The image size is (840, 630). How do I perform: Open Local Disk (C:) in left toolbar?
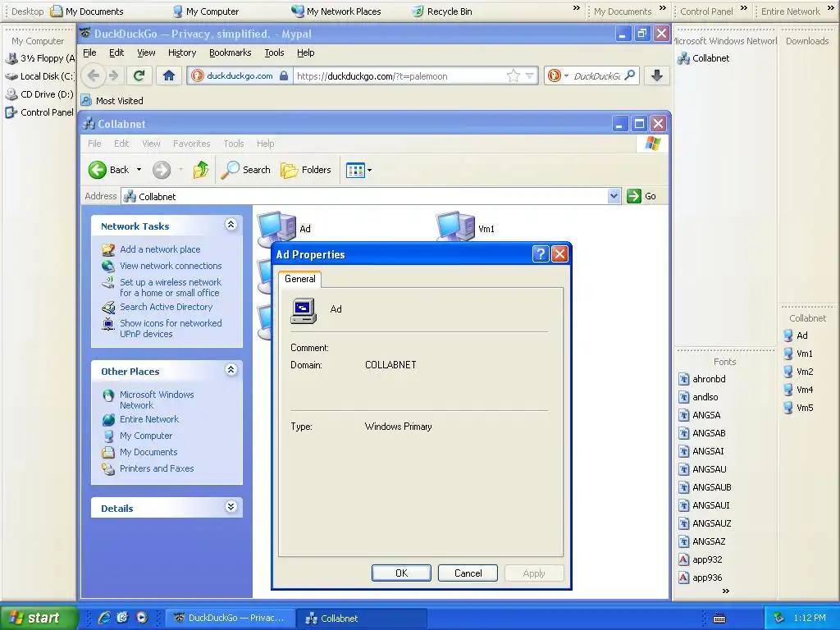(x=39, y=76)
